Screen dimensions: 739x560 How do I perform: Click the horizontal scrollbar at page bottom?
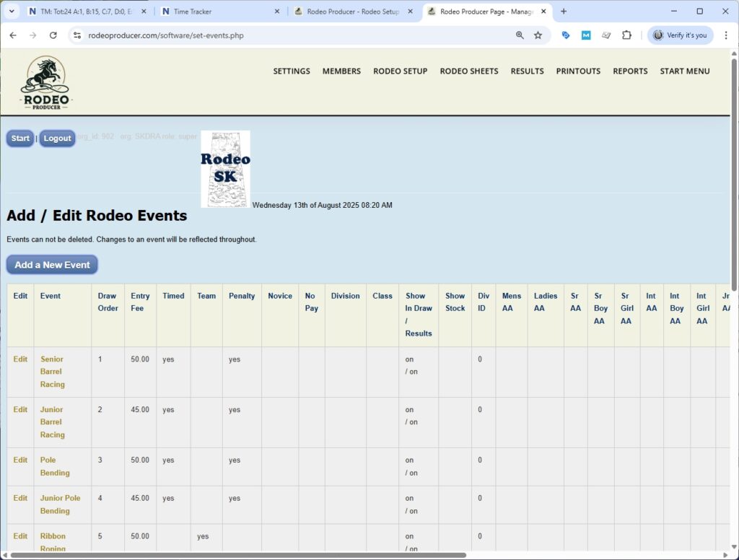tap(238, 555)
